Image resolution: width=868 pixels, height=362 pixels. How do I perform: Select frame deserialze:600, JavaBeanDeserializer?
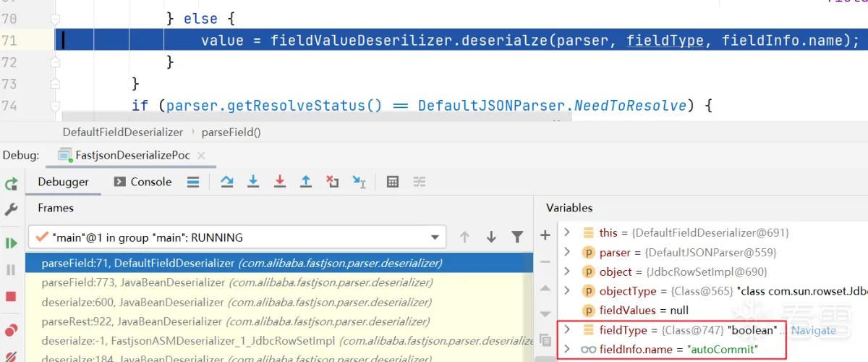(278, 302)
